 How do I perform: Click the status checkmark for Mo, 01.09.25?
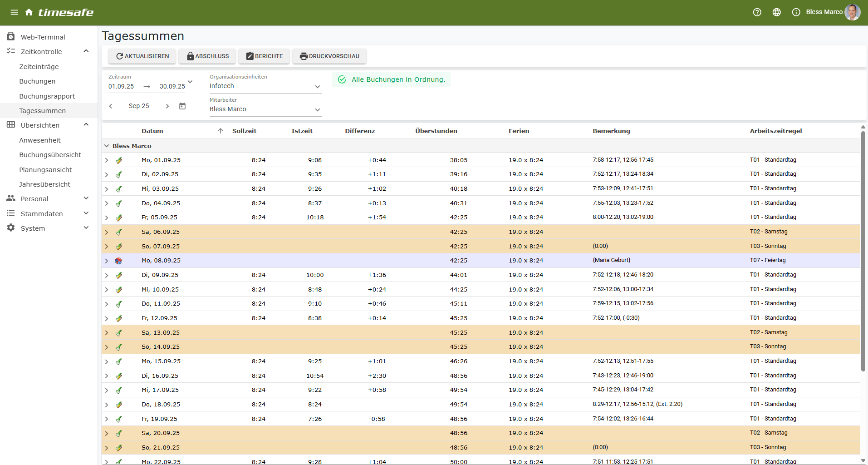pyautogui.click(x=119, y=160)
